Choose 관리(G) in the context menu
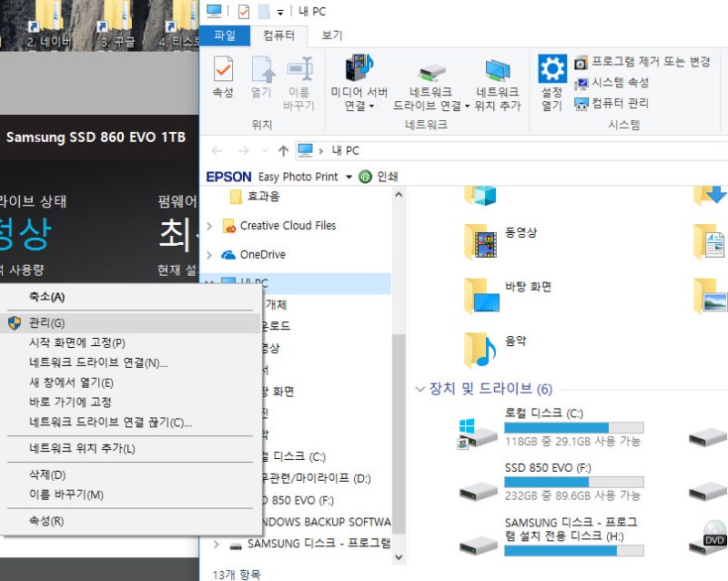Viewport: 728px width, 581px height. [130, 323]
